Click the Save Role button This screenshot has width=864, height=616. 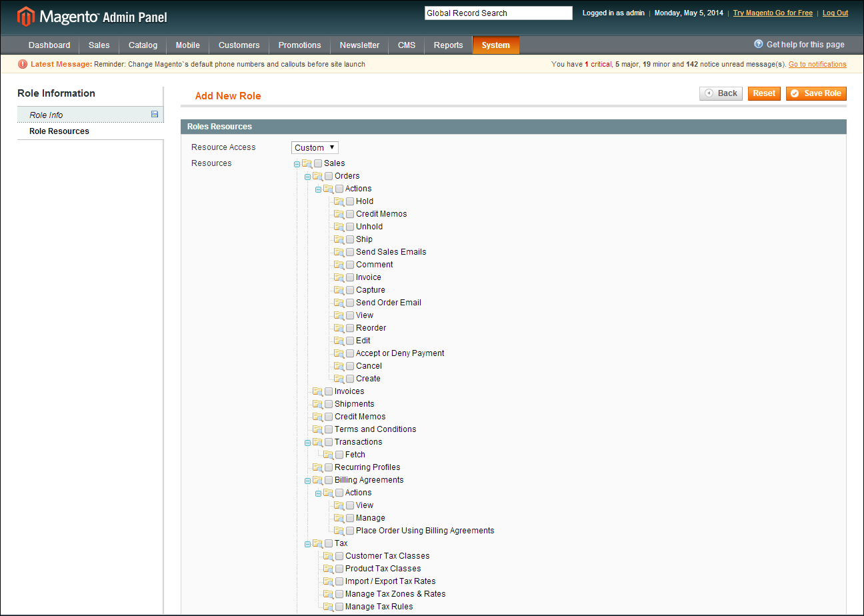pos(816,93)
